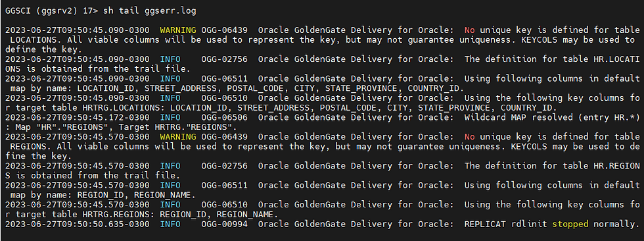Click the red 'No' word in first warning

click(469, 30)
